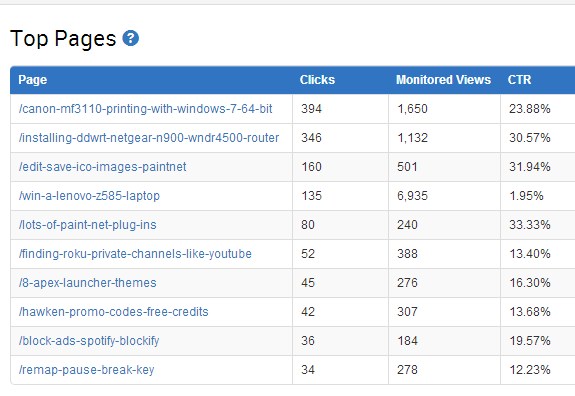Follow the lots-of-paint-net-plug-ins link
Viewport: 575px width, 396px height.
pyautogui.click(x=88, y=225)
